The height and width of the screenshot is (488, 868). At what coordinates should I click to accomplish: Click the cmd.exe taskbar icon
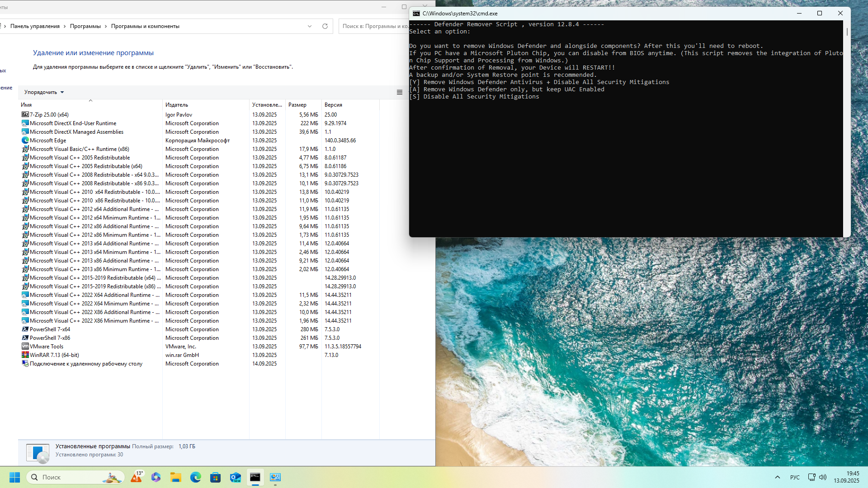[255, 477]
